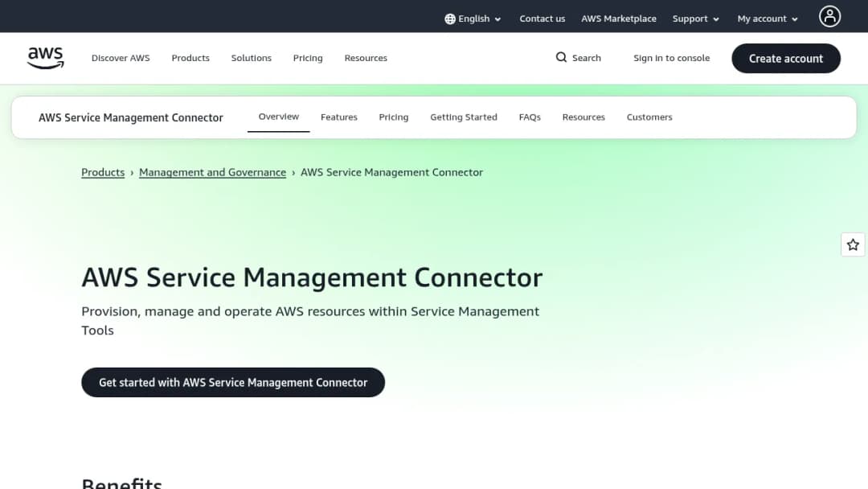The width and height of the screenshot is (868, 489).
Task: Open Contact us link
Action: [x=542, y=18]
